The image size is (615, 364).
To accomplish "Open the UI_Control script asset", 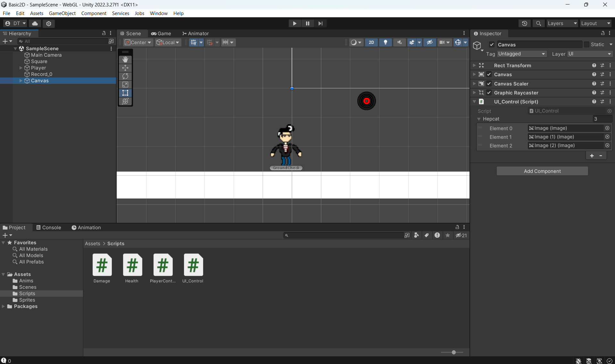I will (193, 265).
